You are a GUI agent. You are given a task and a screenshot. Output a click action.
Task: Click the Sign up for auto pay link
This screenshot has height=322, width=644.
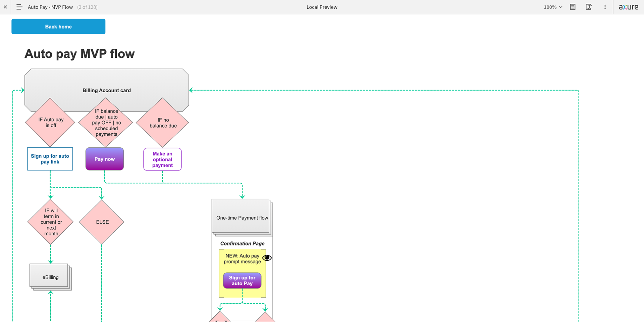(50, 159)
